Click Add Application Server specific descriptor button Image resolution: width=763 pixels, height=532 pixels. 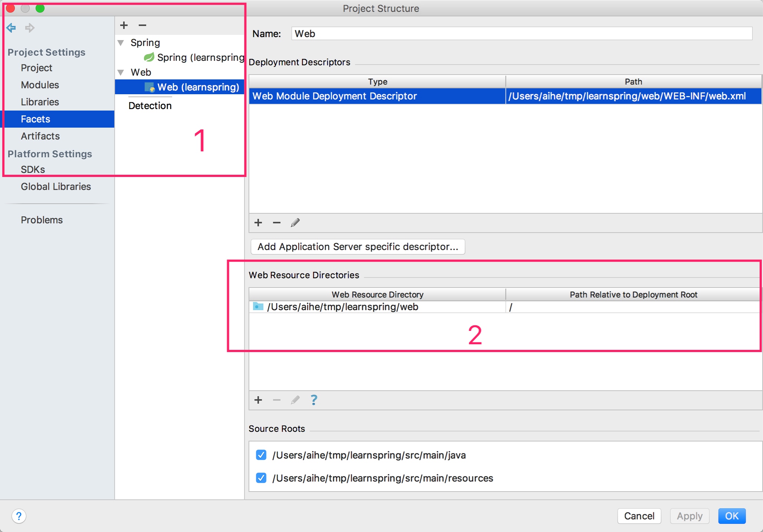tap(358, 247)
